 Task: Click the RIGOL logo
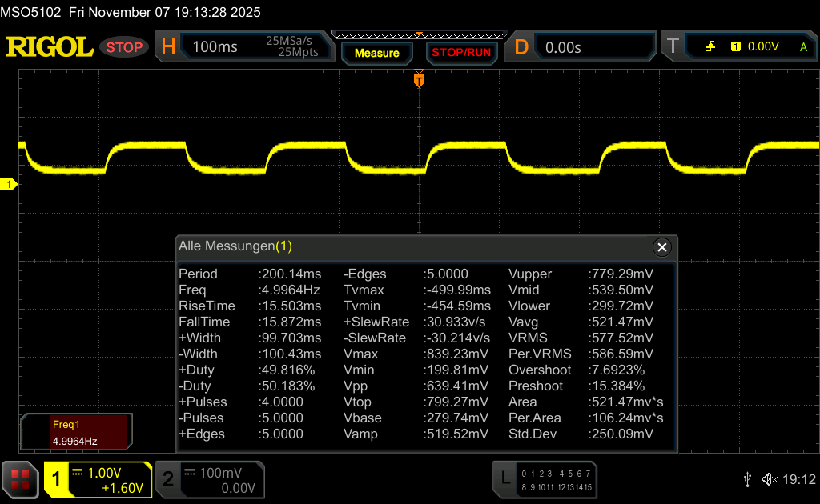click(x=50, y=47)
